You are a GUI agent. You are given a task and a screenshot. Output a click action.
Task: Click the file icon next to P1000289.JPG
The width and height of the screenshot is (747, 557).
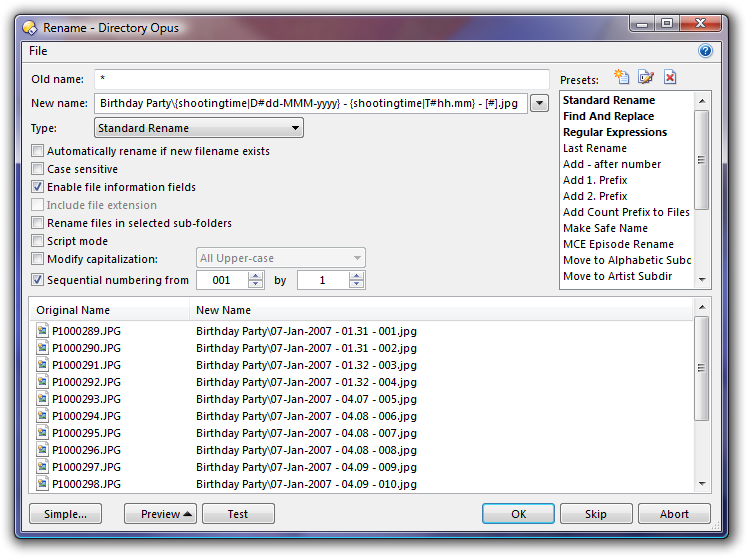42,330
